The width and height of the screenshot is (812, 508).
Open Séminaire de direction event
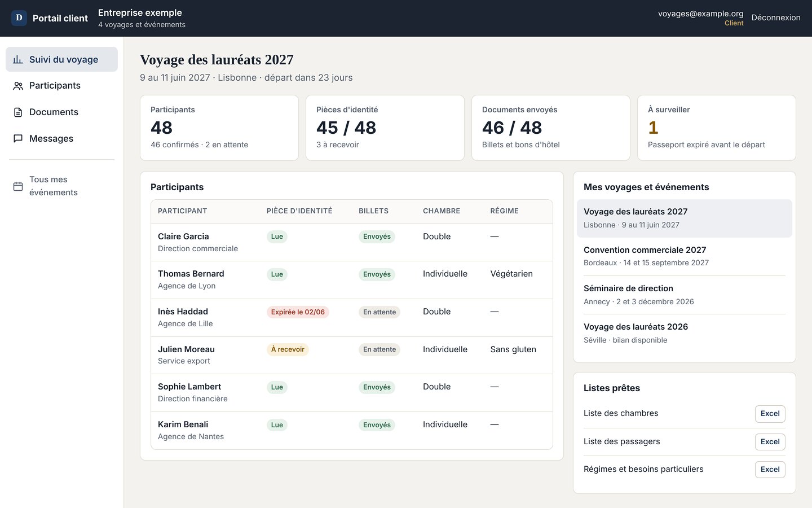[685, 295]
